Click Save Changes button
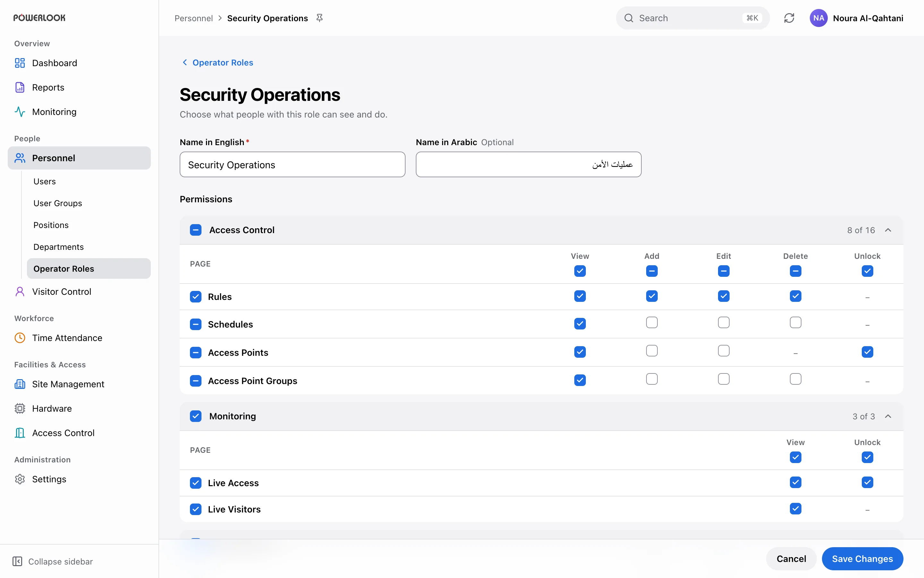Screen dimensions: 924x578 coord(862,559)
